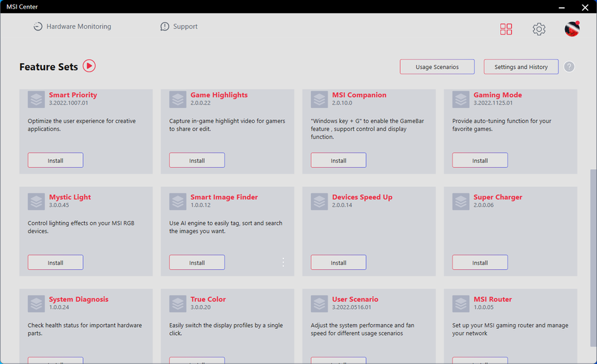
Task: Click the System Diagnosis layers icon
Action: 36,304
